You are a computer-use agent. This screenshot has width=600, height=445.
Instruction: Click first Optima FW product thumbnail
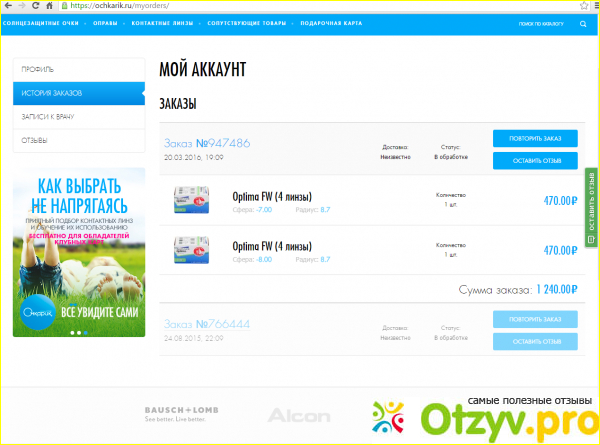coord(190,198)
